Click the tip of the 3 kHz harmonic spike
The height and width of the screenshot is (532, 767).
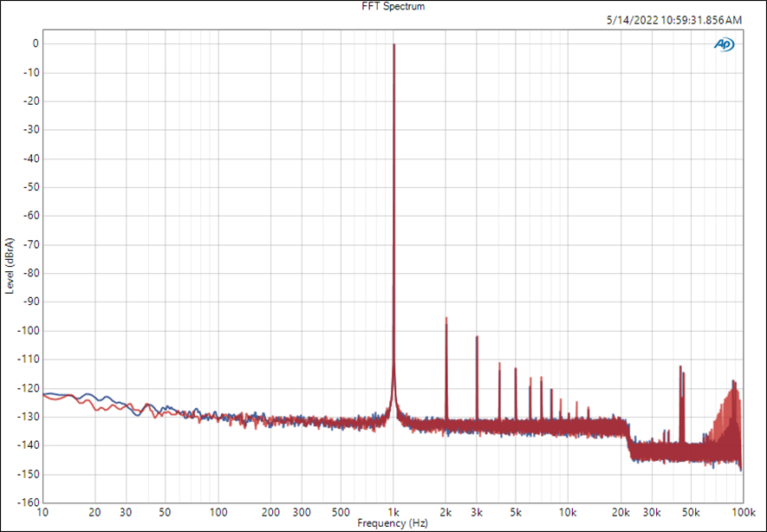coord(477,337)
